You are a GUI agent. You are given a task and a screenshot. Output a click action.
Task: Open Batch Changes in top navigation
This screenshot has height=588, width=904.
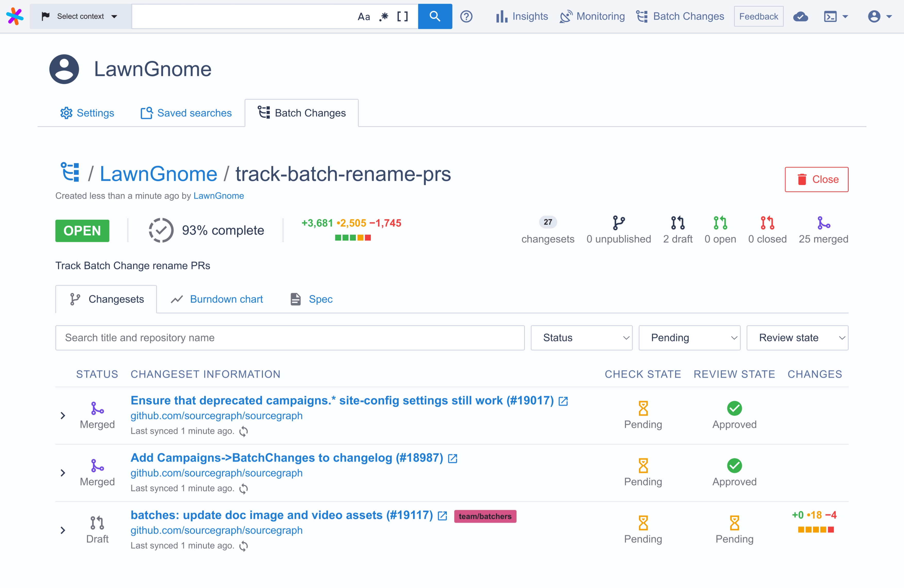tap(680, 16)
